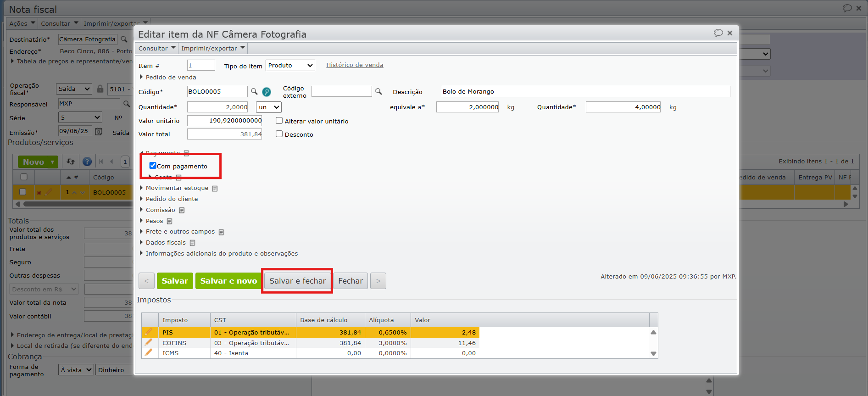Click the Valor unitário input field
This screenshot has height=396, width=868.
[x=224, y=121]
